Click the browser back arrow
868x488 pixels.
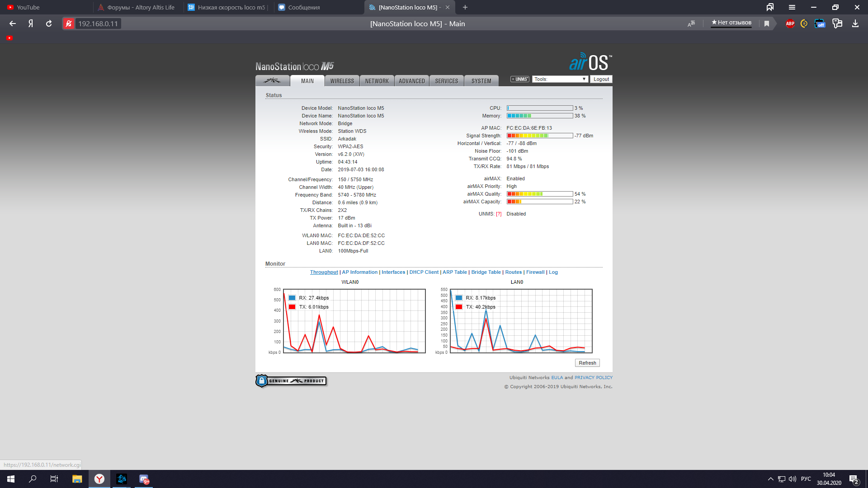tap(13, 23)
